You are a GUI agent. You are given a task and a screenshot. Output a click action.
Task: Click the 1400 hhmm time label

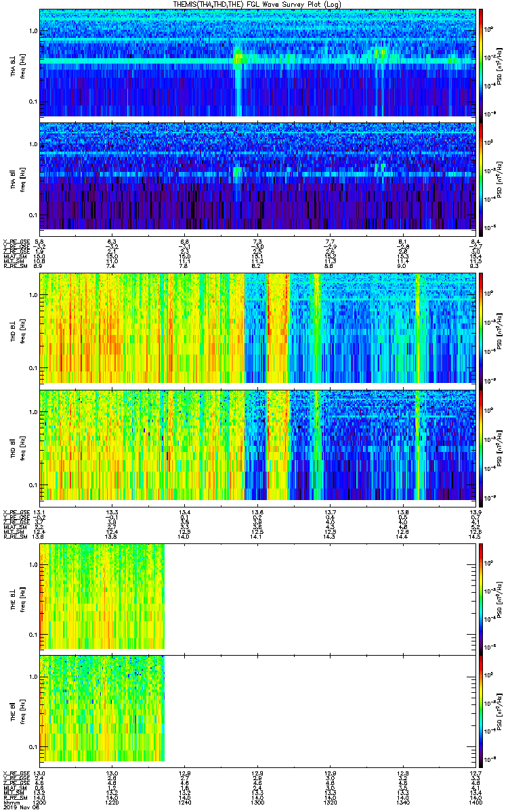pos(475,801)
